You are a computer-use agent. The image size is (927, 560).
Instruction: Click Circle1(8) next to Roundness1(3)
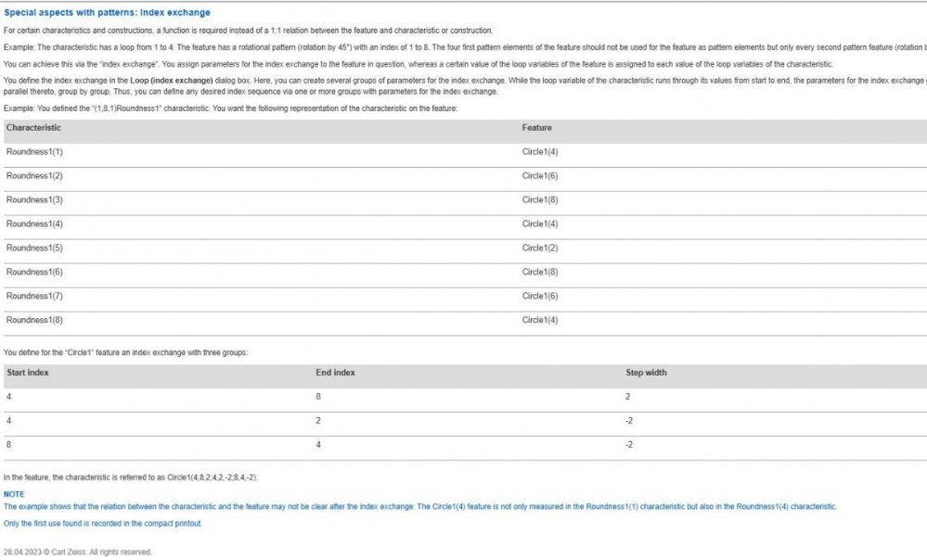540,199
